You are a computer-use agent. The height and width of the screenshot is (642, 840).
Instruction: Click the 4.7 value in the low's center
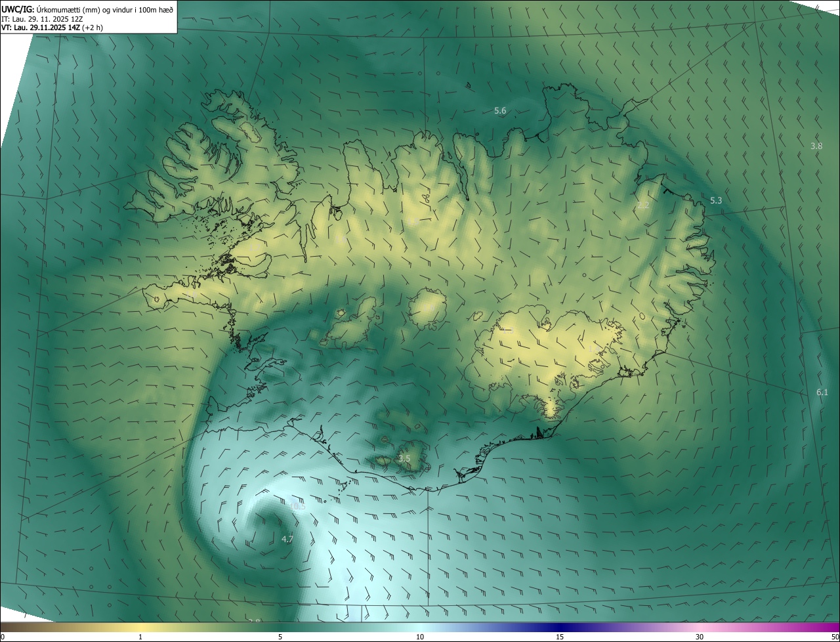coord(287,539)
